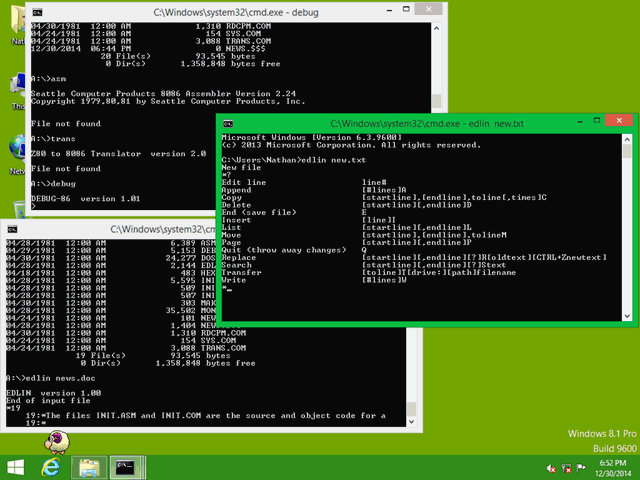Image resolution: width=640 pixels, height=480 pixels.
Task: Click the line starting 'The files INIT.ASM'
Action: pyautogui.click(x=206, y=416)
